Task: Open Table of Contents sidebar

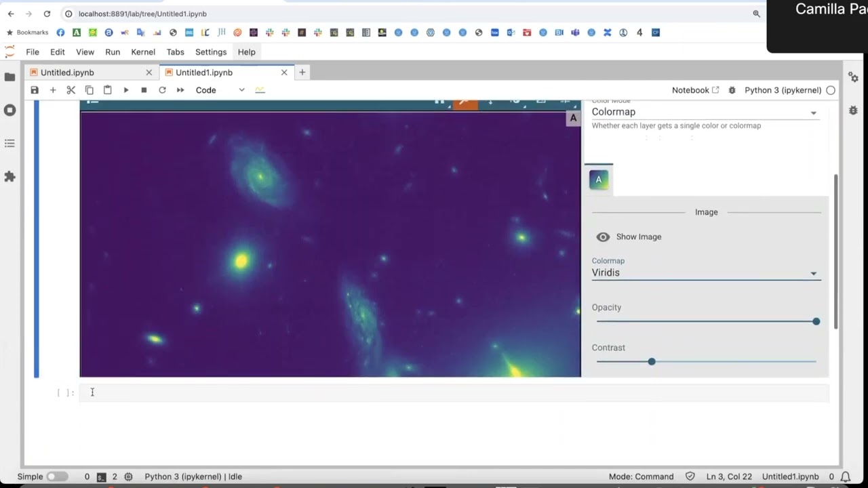Action: point(9,143)
